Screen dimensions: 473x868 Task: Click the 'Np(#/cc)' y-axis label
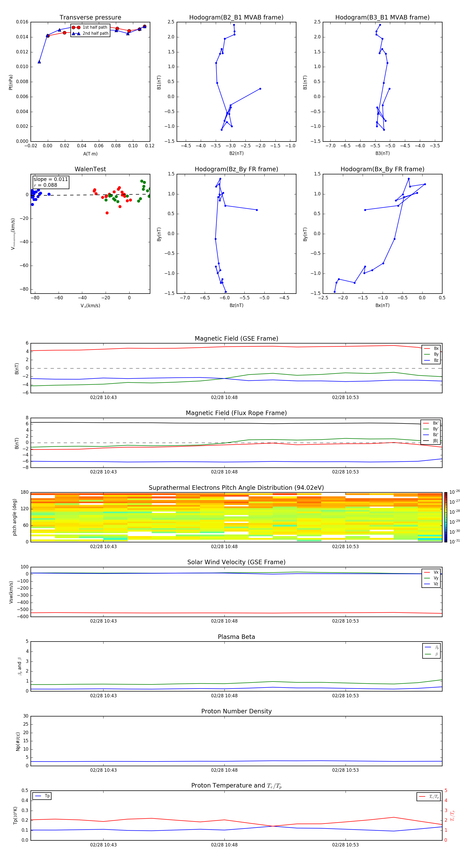tap(18, 741)
